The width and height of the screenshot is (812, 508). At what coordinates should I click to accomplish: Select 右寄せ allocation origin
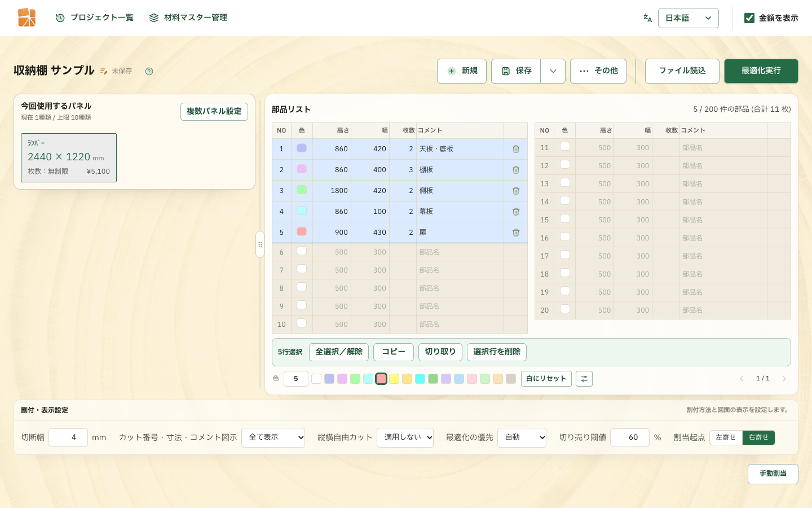click(x=758, y=437)
